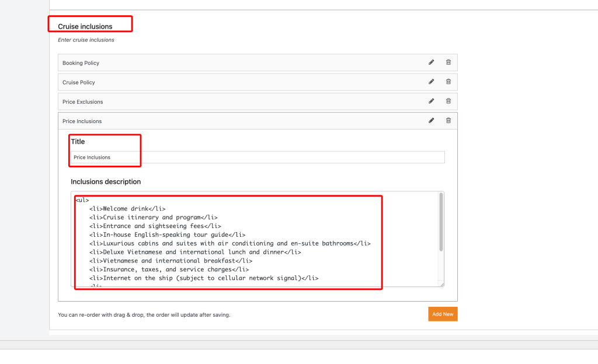Remove Cruise Policy with its trash icon
Viewport: 598px width, 364px height.
[448, 82]
